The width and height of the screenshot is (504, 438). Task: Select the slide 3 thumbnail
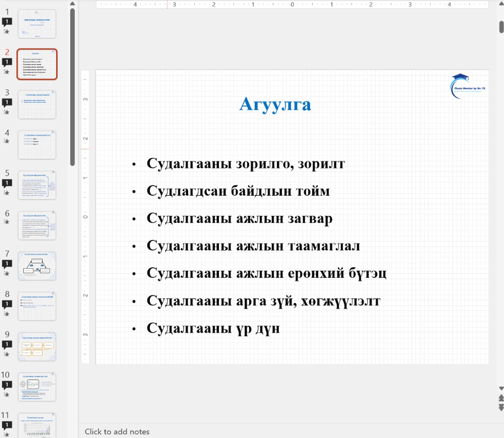coord(37,104)
